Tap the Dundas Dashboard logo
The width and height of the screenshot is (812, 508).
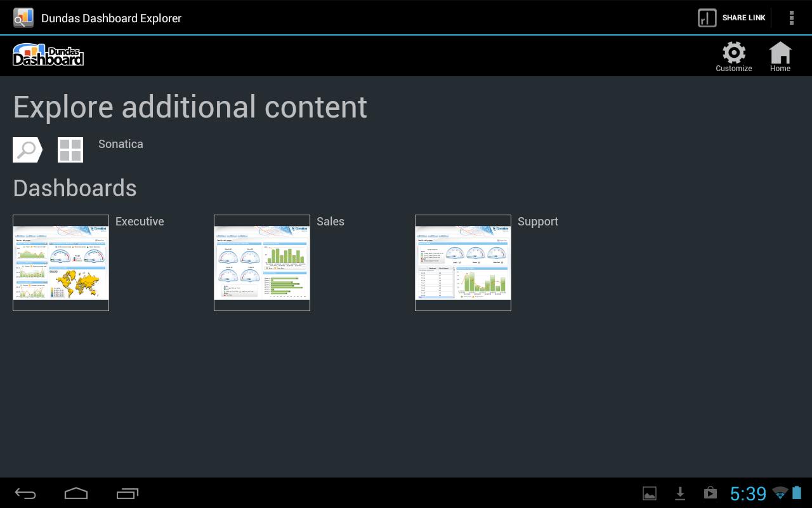pyautogui.click(x=48, y=55)
